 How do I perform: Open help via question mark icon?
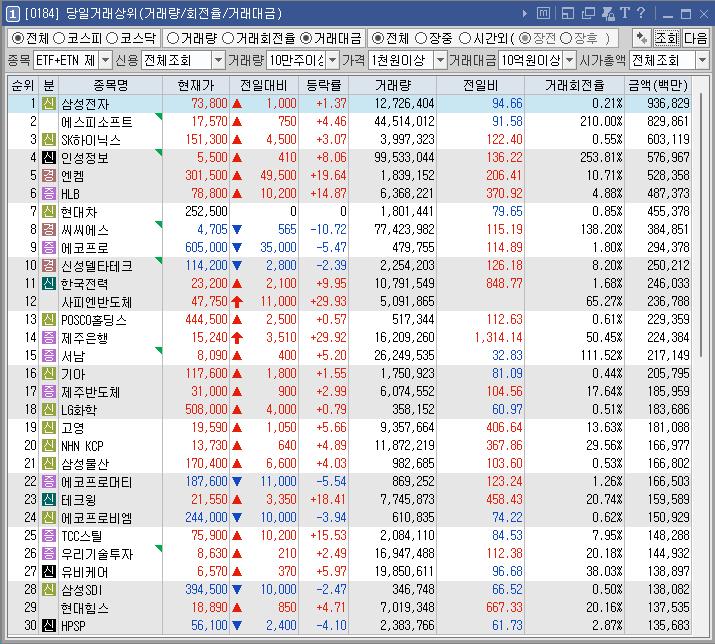[641, 13]
